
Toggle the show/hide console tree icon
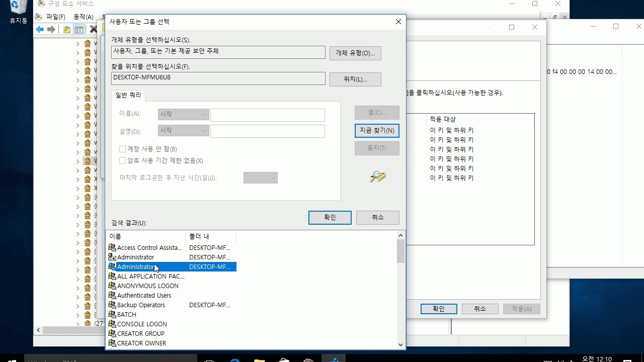point(79,30)
